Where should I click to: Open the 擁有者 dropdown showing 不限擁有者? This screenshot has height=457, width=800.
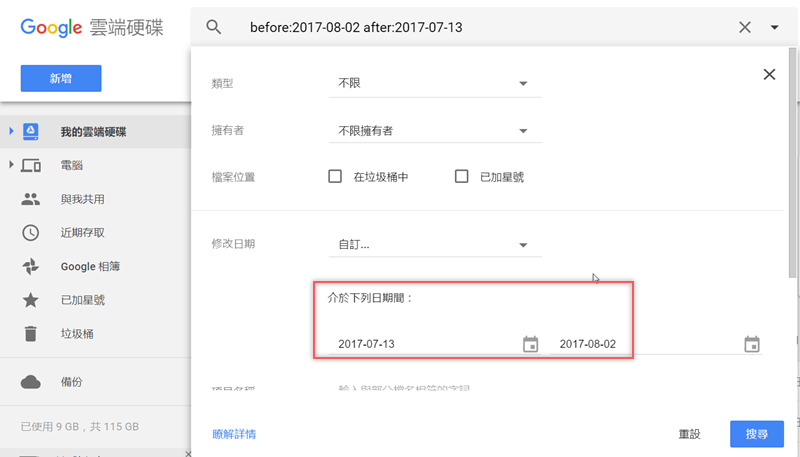tap(435, 131)
